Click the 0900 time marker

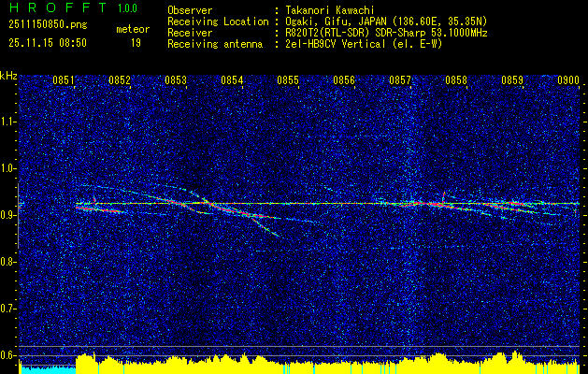coord(568,80)
